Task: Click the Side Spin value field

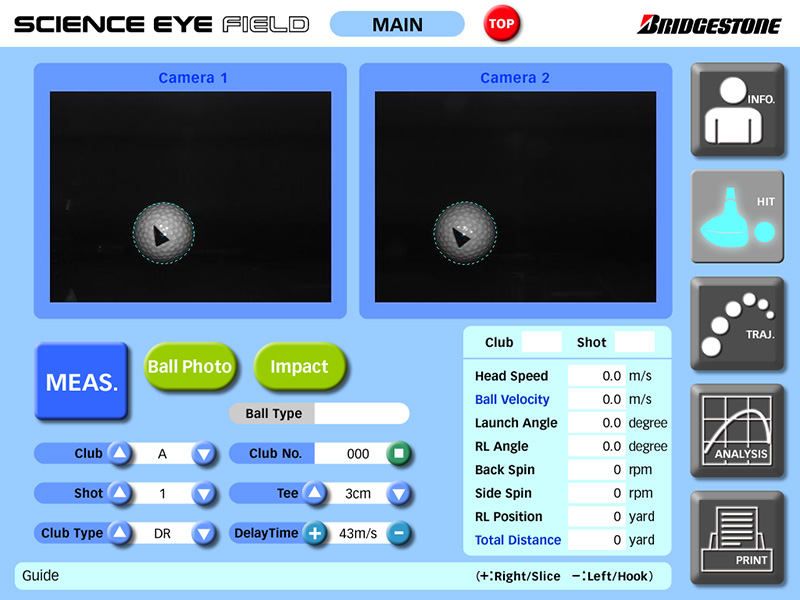Action: click(596, 493)
